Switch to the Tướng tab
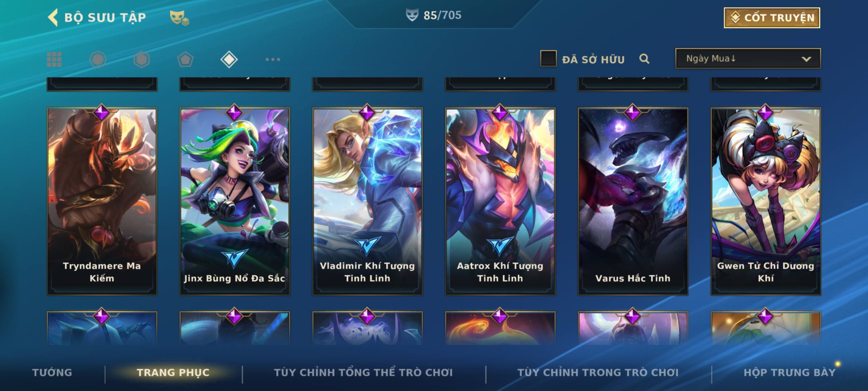This screenshot has width=868, height=391. click(x=52, y=373)
